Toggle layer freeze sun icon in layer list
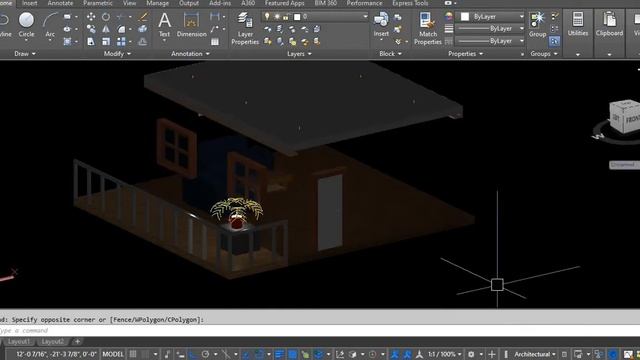This screenshot has width=640, height=360. click(x=276, y=17)
